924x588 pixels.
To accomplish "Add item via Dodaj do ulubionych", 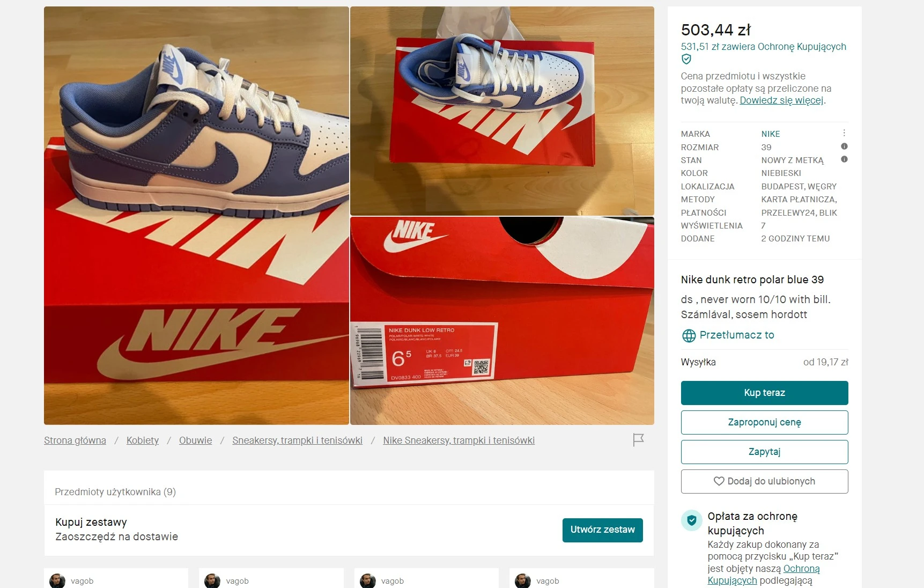I will 764,481.
